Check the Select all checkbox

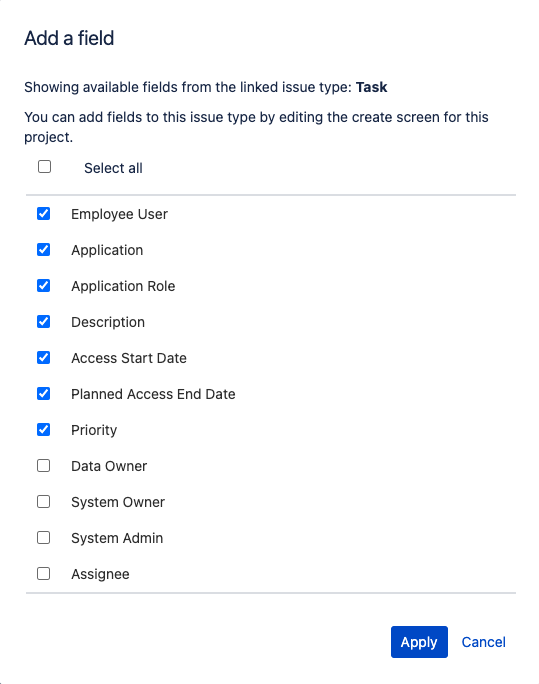coord(44,167)
